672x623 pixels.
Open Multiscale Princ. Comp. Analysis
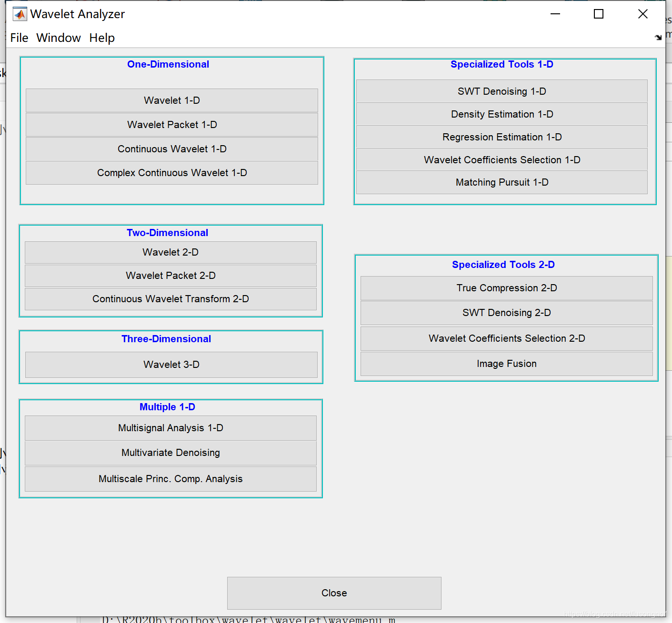171,479
